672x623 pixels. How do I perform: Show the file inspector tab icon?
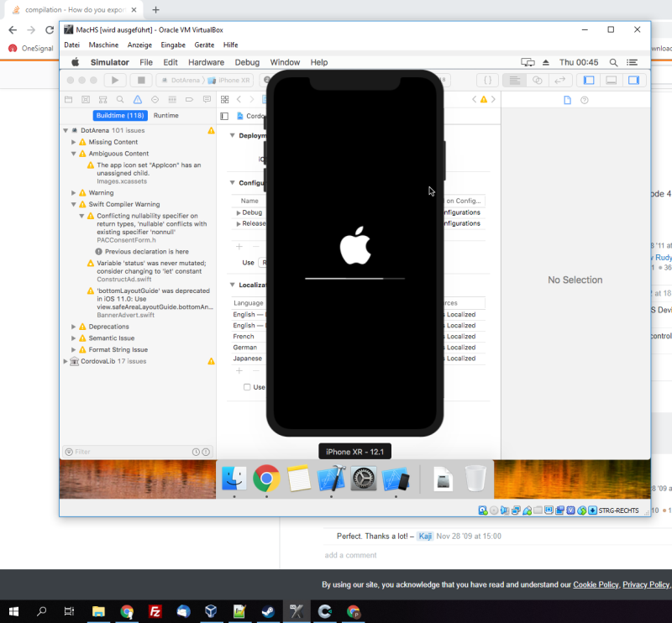tap(568, 100)
